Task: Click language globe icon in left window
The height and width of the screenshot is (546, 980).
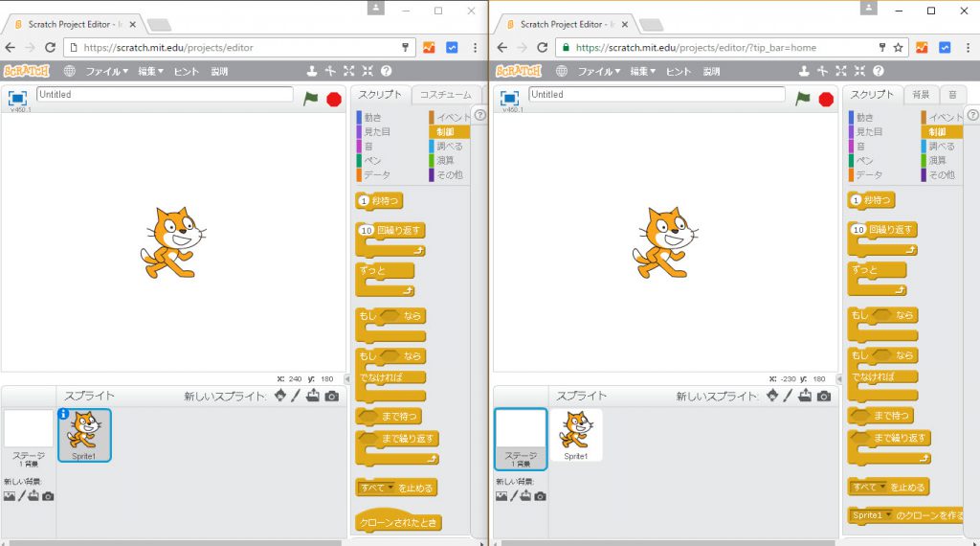Action: pyautogui.click(x=69, y=71)
